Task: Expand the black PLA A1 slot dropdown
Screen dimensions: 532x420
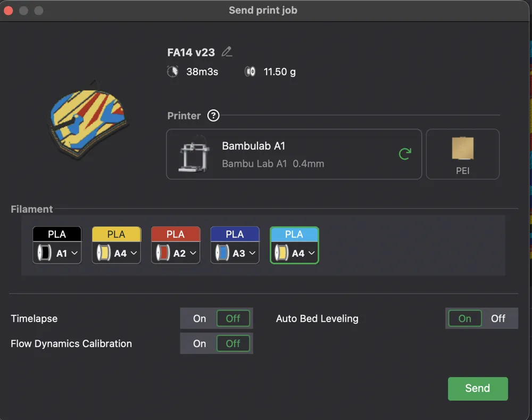Action: tap(74, 253)
